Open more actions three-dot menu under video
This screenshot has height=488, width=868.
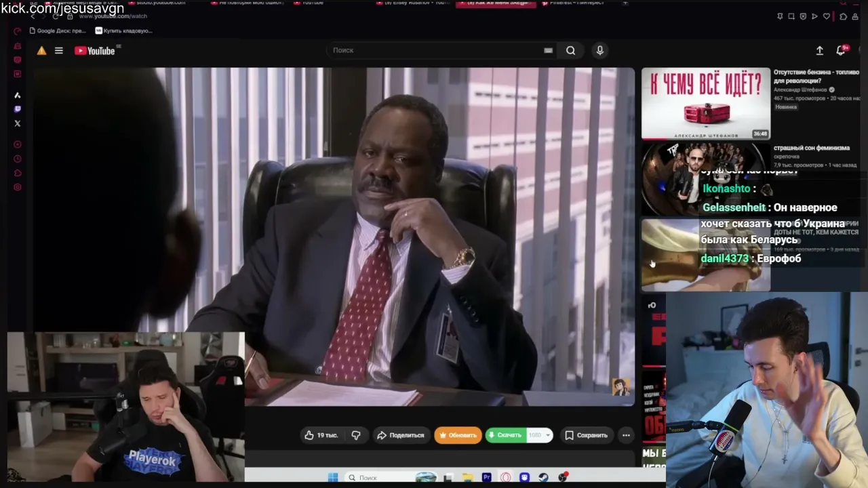[x=626, y=435]
